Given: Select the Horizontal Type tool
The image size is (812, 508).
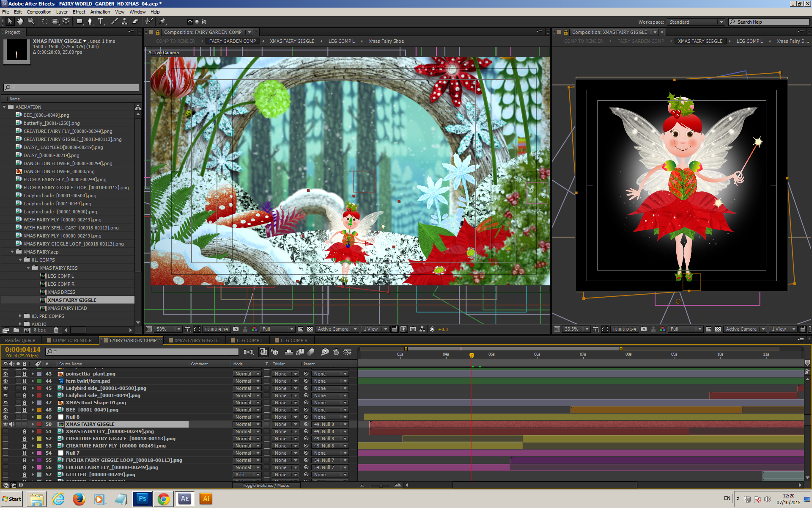Looking at the screenshot, I should 101,21.
